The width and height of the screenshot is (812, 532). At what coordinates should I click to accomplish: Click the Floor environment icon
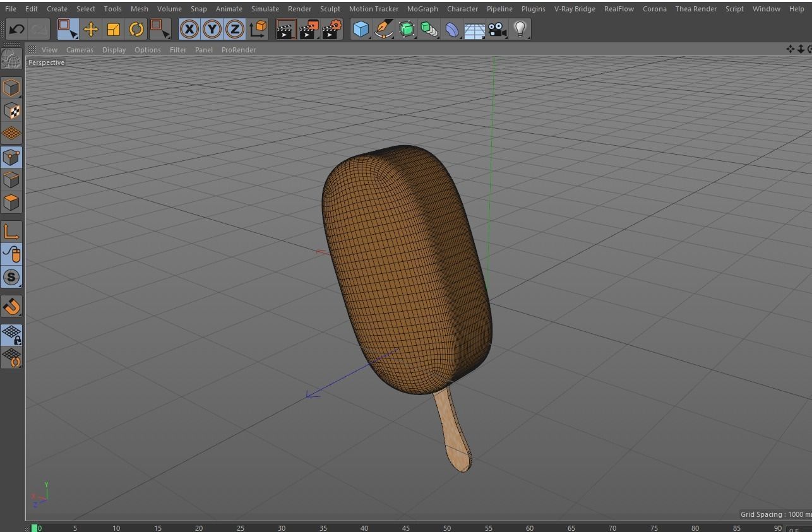[475, 29]
